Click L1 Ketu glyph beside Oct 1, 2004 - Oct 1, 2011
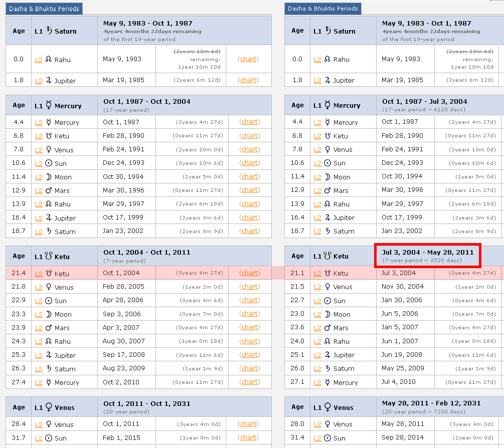This screenshot has width=504, height=448. click(x=49, y=256)
